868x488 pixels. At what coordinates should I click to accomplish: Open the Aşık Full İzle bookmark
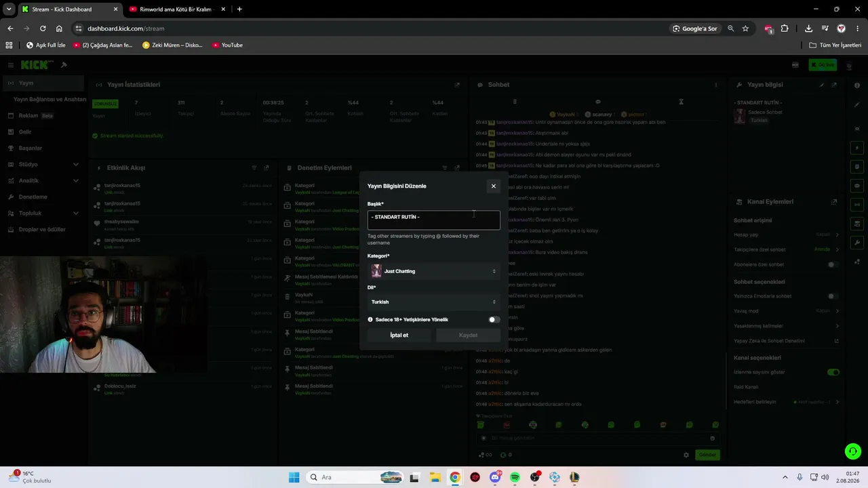[x=46, y=45]
